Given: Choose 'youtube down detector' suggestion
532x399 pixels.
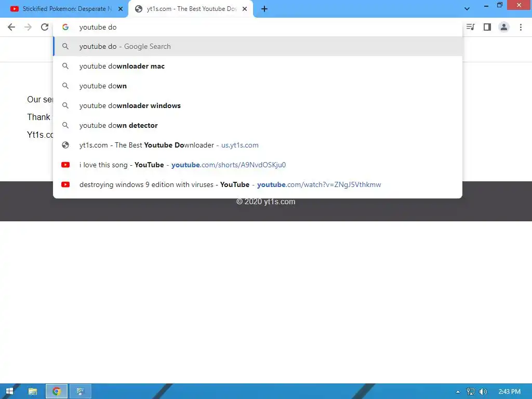Looking at the screenshot, I should point(258,125).
